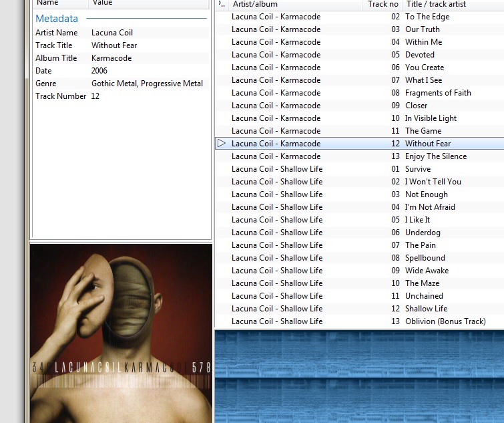
Task: Click inside the blue spectrogram visualization
Action: click(x=359, y=376)
